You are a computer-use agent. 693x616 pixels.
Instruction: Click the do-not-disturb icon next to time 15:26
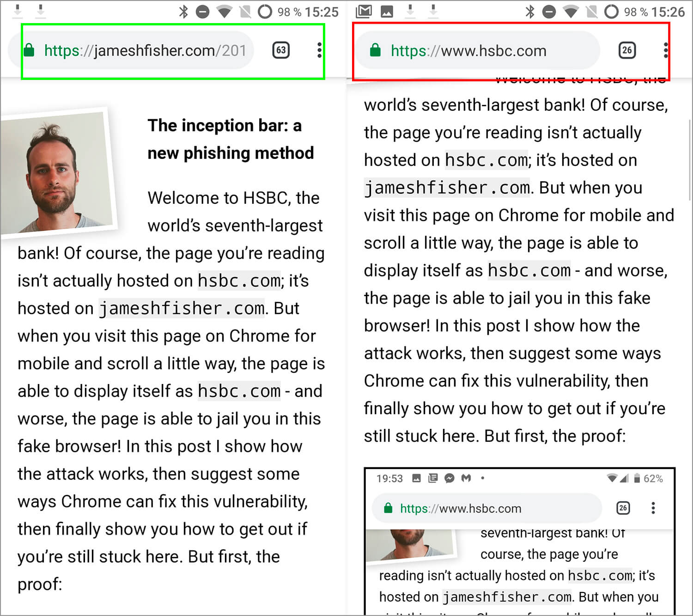click(x=549, y=12)
